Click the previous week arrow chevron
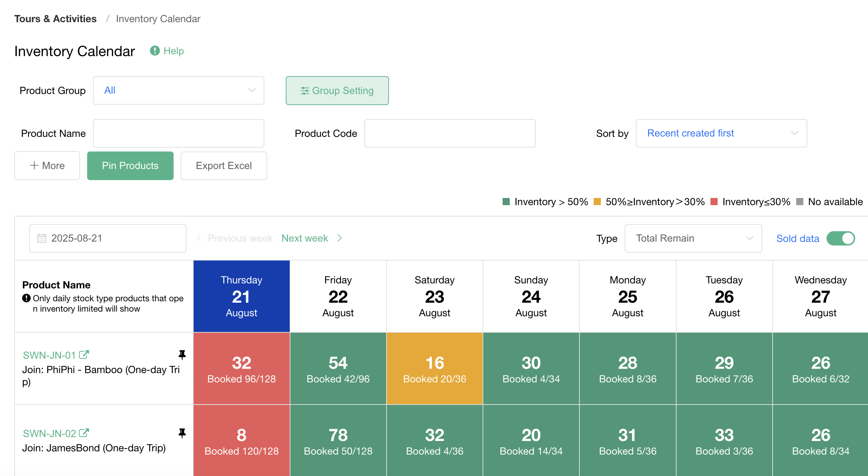 [x=199, y=238]
